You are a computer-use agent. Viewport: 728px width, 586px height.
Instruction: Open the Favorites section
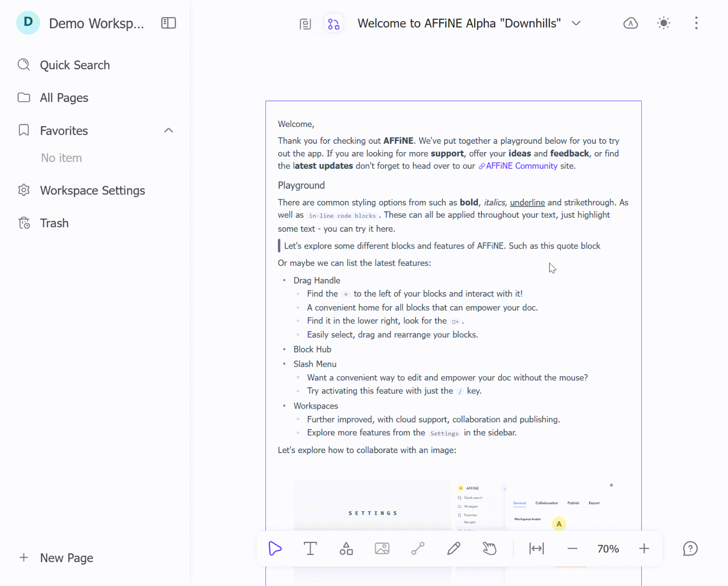tap(64, 131)
